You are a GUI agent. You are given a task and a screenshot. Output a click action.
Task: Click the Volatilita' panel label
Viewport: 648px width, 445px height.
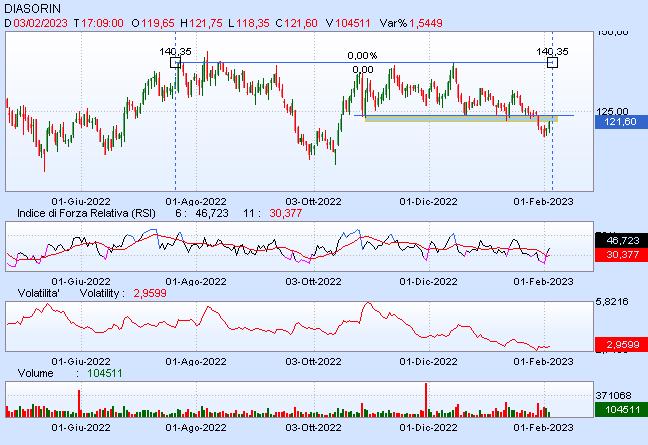(x=38, y=293)
